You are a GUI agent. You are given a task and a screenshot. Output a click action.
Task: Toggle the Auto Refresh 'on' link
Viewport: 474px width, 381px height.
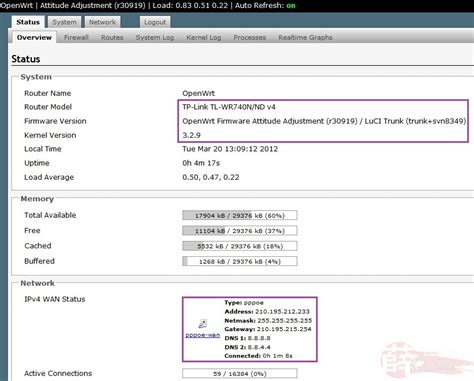coord(291,5)
